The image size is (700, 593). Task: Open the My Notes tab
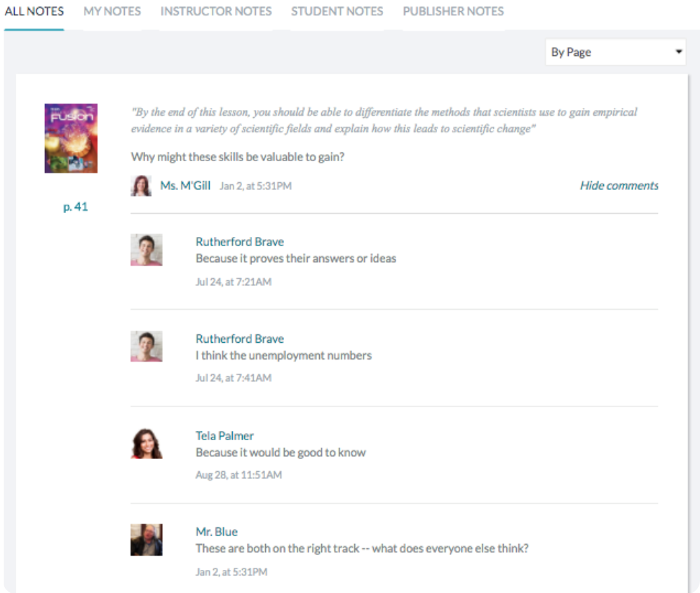point(112,11)
